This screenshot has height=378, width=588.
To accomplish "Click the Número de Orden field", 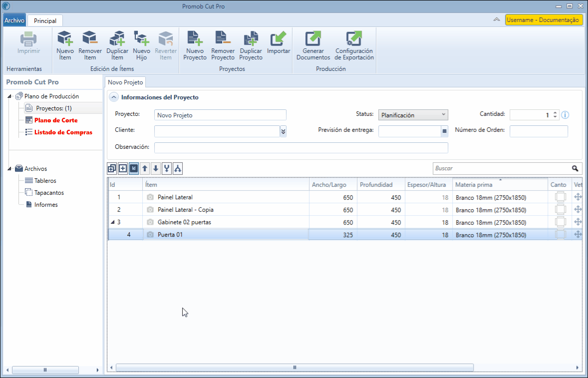I will (539, 131).
